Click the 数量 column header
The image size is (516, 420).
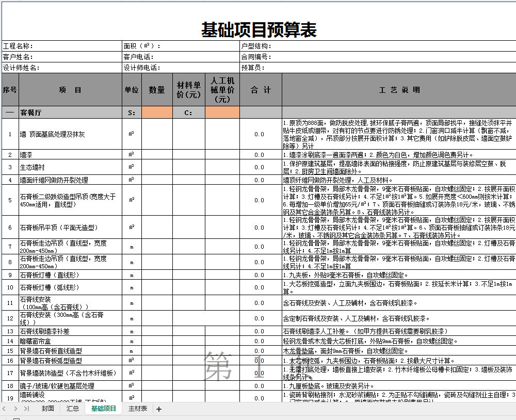(157, 90)
